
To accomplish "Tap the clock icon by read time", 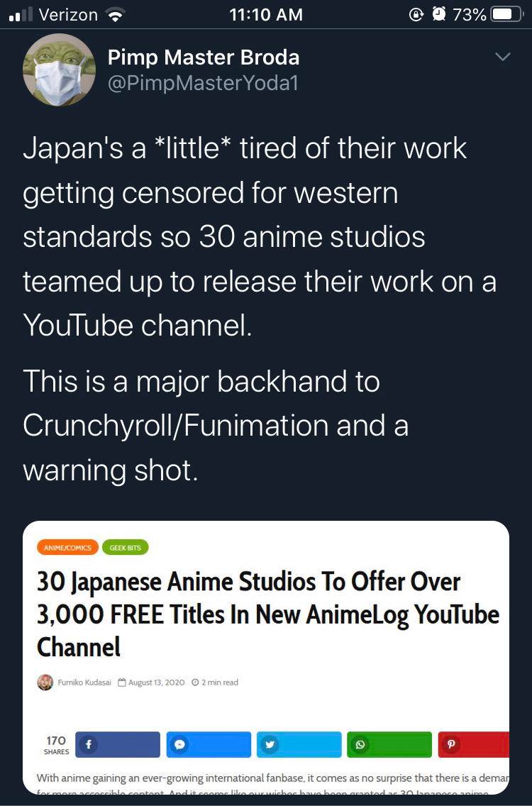I will point(195,683).
